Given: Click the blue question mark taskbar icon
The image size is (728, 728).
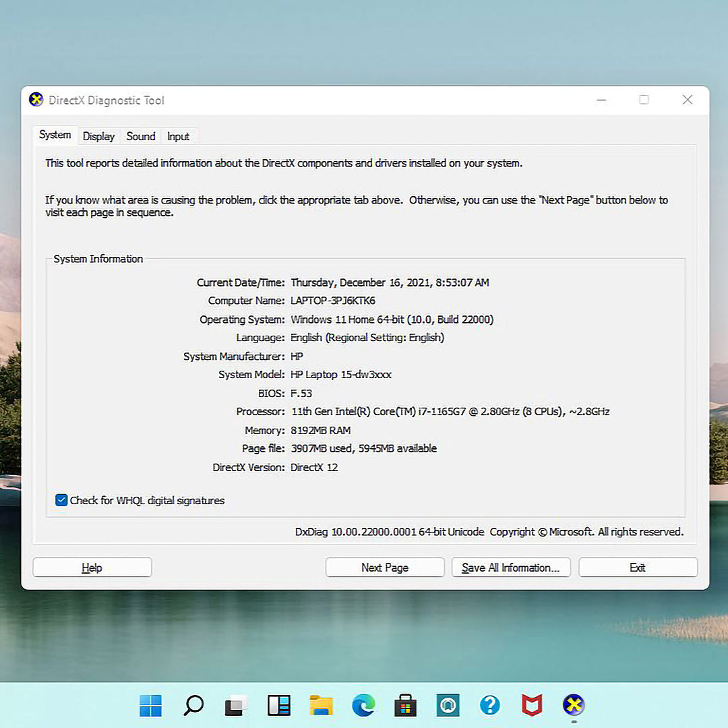Looking at the screenshot, I should click(x=489, y=705).
